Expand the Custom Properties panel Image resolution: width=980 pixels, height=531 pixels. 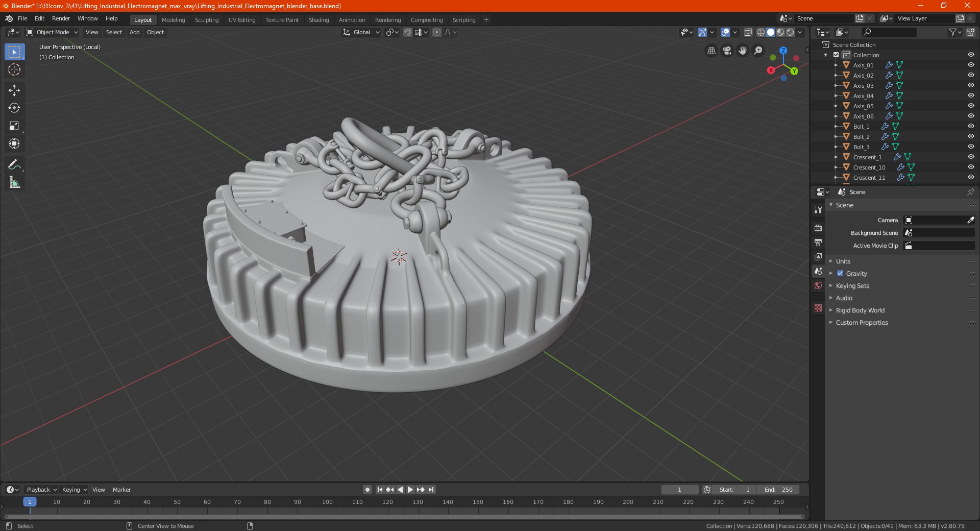click(862, 323)
